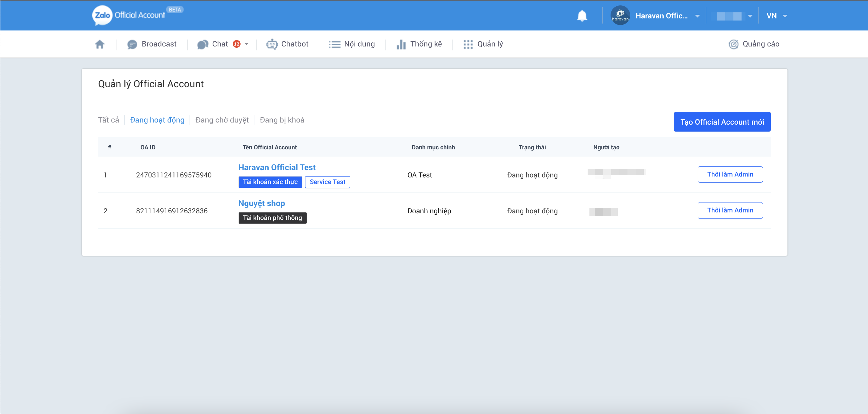868x414 pixels.
Task: Click OA ID 2470311241169575940
Action: point(174,175)
